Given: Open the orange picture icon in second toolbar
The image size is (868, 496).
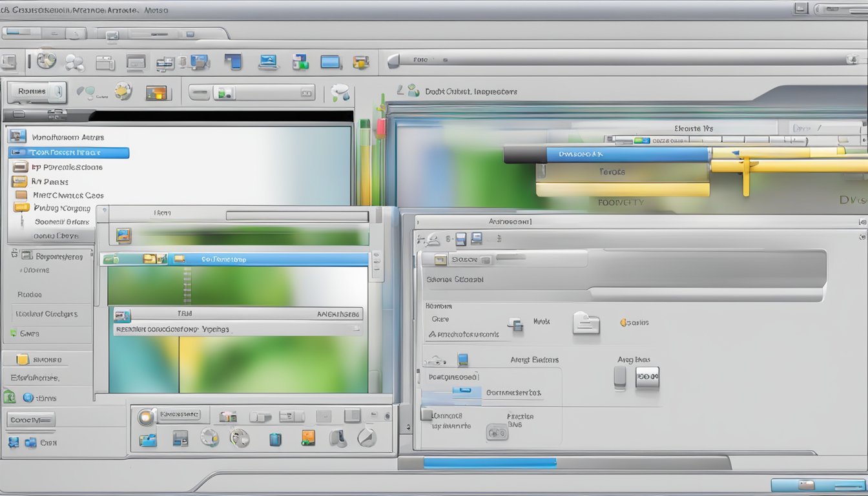Looking at the screenshot, I should pos(156,92).
